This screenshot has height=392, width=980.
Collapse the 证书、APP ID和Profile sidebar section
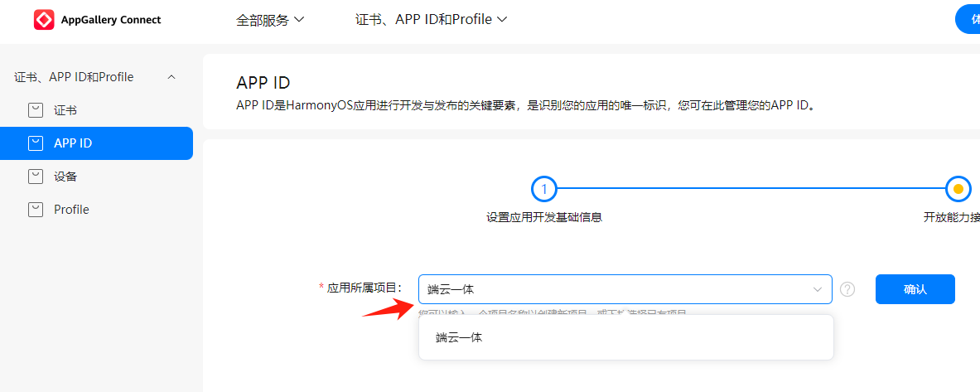(x=171, y=77)
